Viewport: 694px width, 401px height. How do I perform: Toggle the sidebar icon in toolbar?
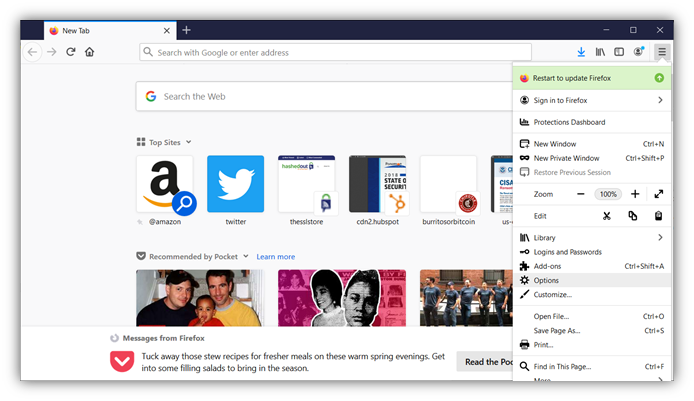pos(619,52)
